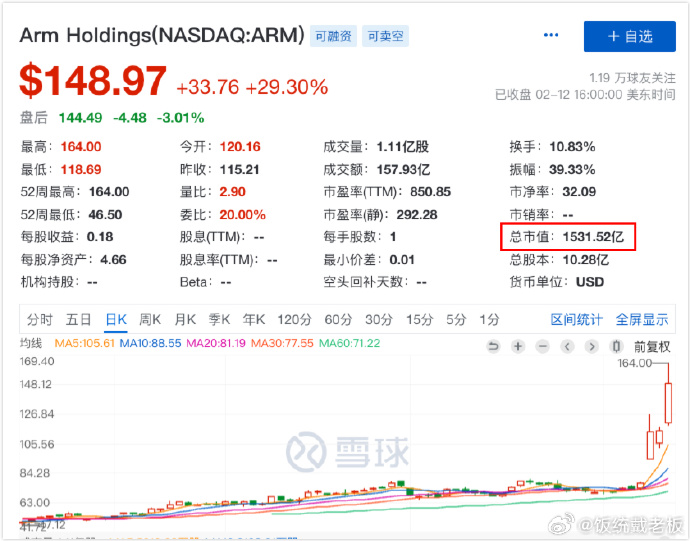
Task: Toggle candlestick style icon beside 前复权
Action: click(617, 347)
